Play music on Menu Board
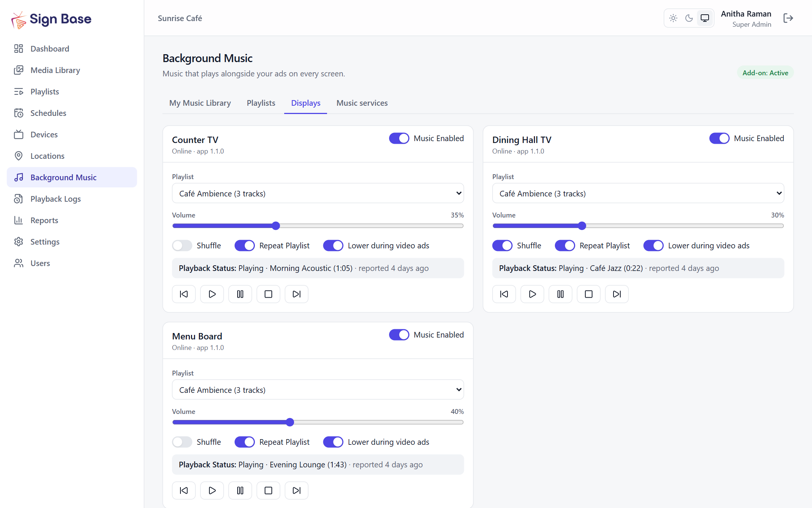This screenshot has height=508, width=812. click(x=212, y=490)
